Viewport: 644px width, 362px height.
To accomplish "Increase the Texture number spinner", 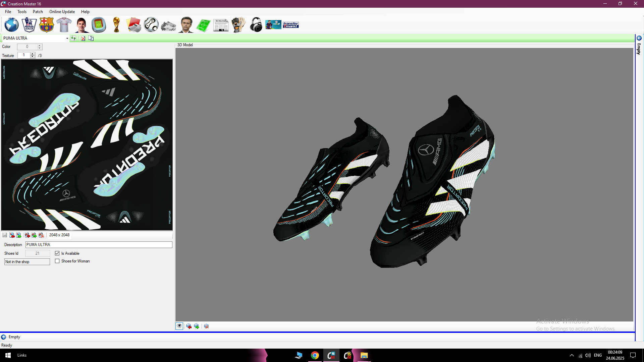I will click(x=33, y=54).
